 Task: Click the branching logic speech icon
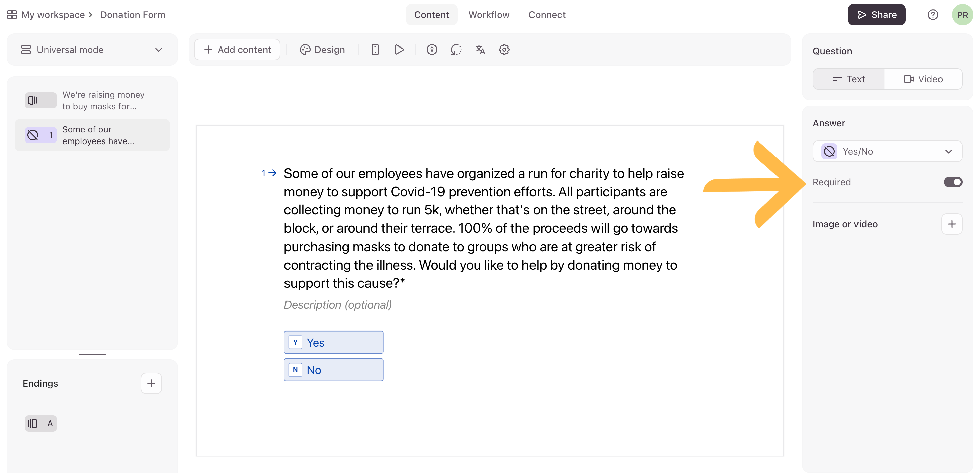tap(456, 50)
